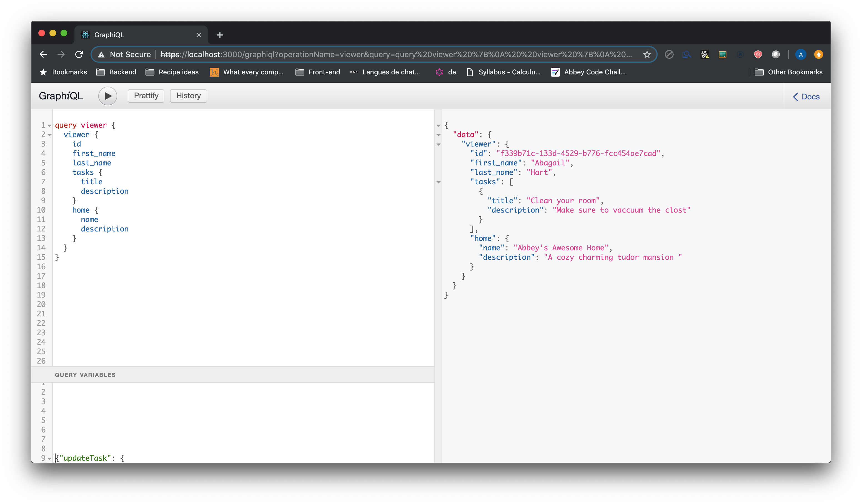The width and height of the screenshot is (862, 504).
Task: Click the 'tasks' field in the query editor
Action: [83, 172]
